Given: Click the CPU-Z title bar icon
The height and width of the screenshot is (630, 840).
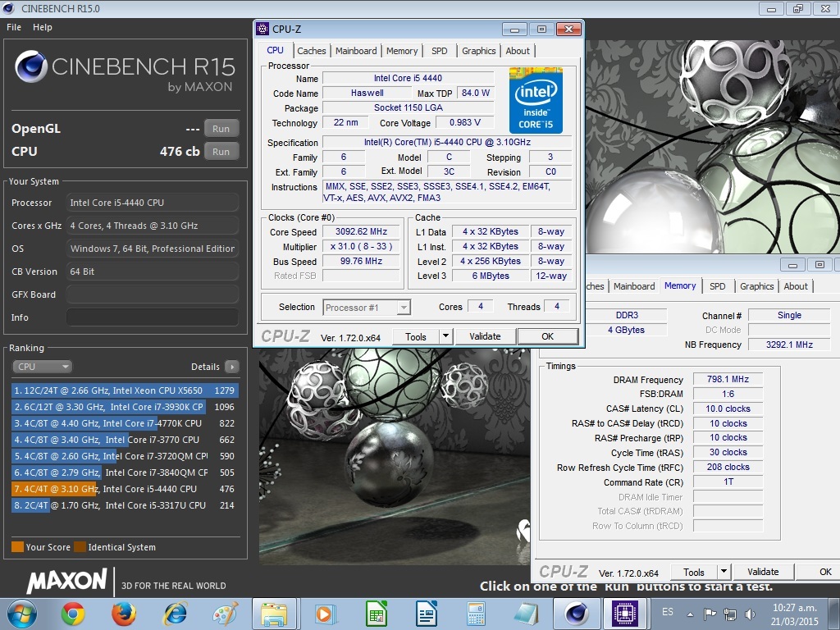Looking at the screenshot, I should coord(262,29).
